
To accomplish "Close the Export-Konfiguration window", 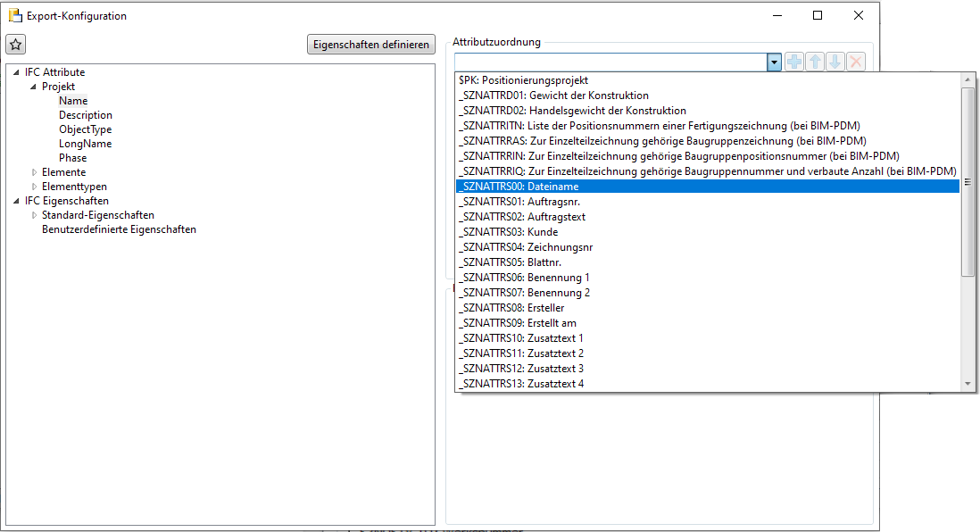I will (859, 16).
